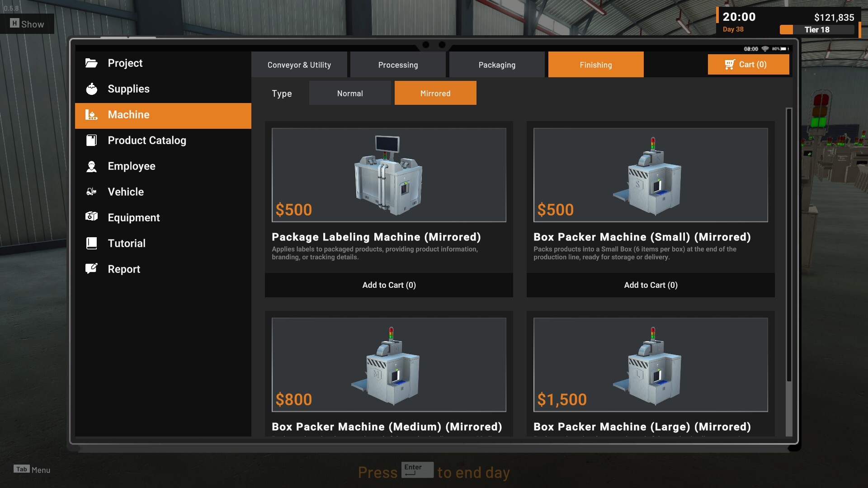This screenshot has height=488, width=868.
Task: Select the Mirrored type option
Action: point(435,93)
